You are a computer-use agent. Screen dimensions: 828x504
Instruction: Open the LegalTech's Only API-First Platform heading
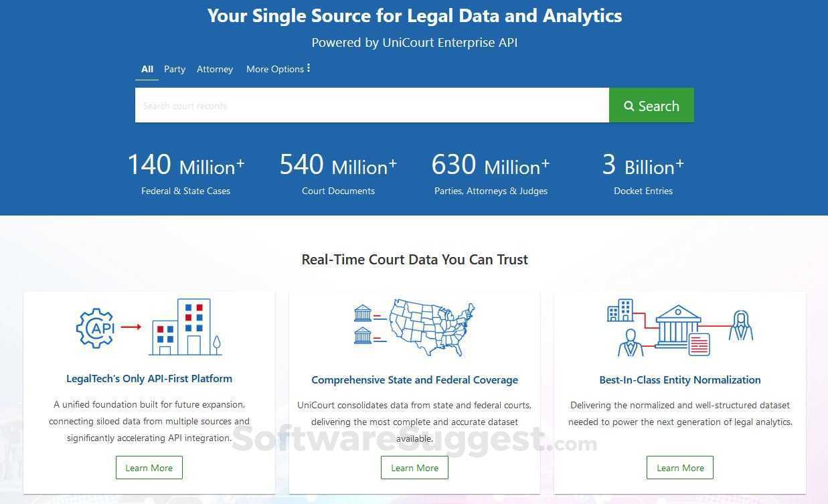pos(149,378)
